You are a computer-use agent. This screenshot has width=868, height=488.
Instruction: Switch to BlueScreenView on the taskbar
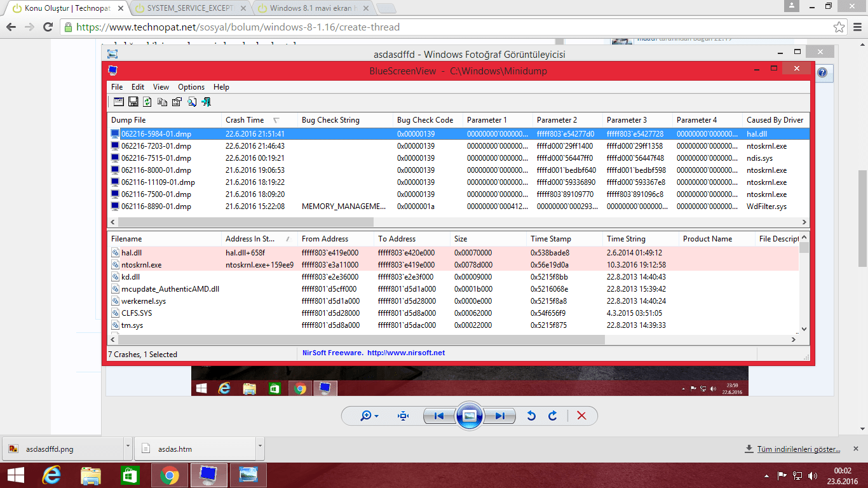(208, 475)
